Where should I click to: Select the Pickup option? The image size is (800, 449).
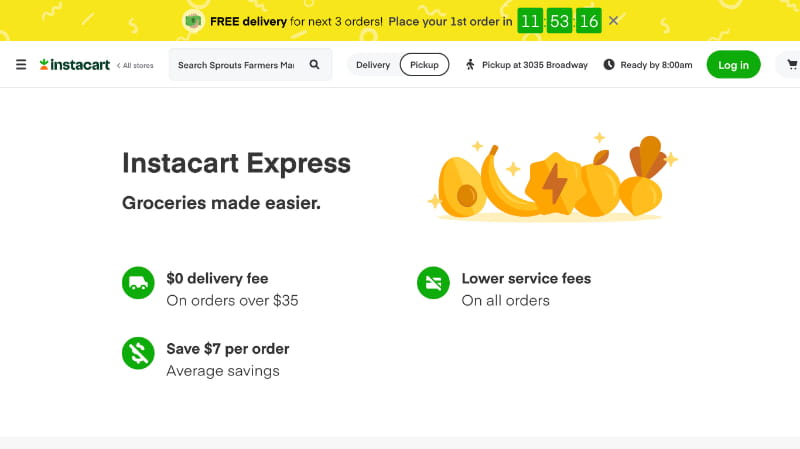coord(424,65)
